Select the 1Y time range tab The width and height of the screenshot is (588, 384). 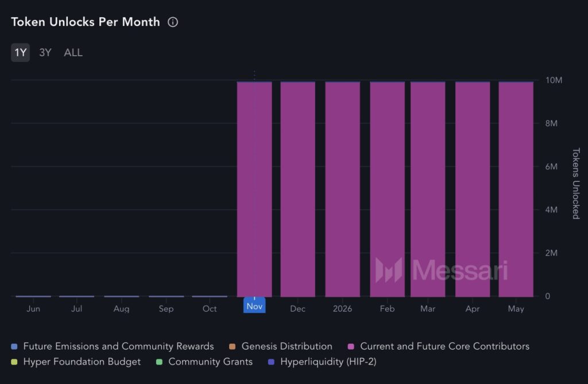[x=21, y=52]
